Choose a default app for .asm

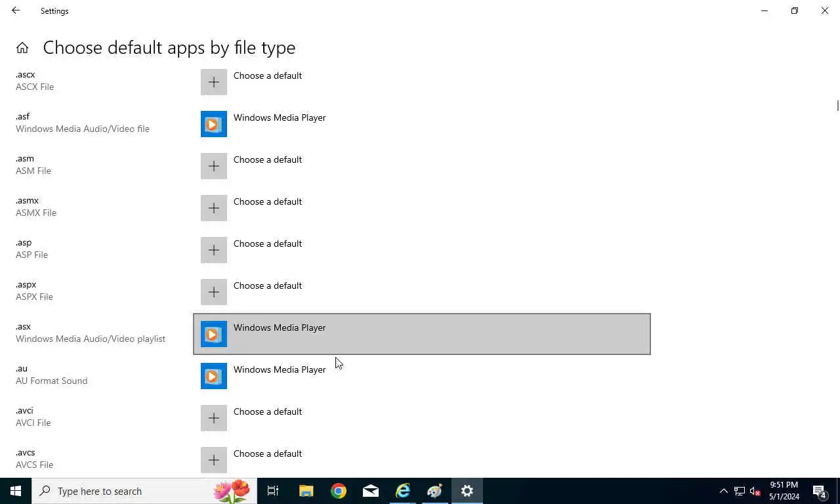coord(422,166)
